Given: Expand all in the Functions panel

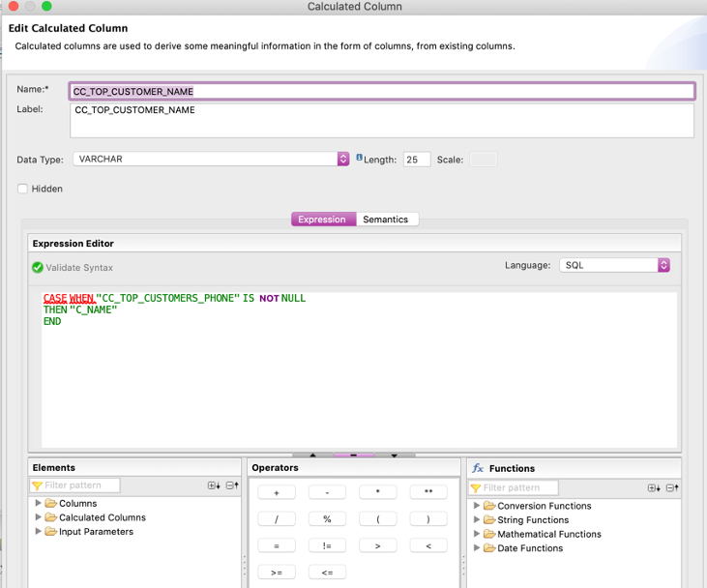Looking at the screenshot, I should [654, 488].
